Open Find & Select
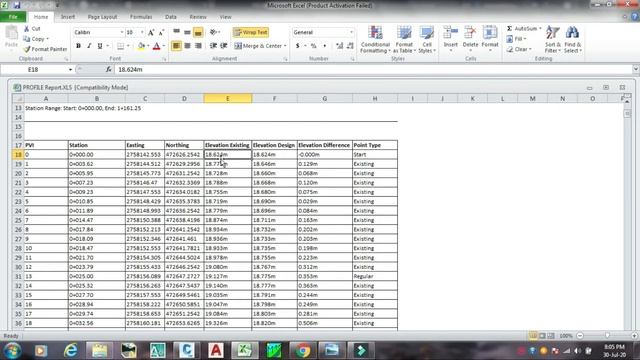 tap(573, 39)
